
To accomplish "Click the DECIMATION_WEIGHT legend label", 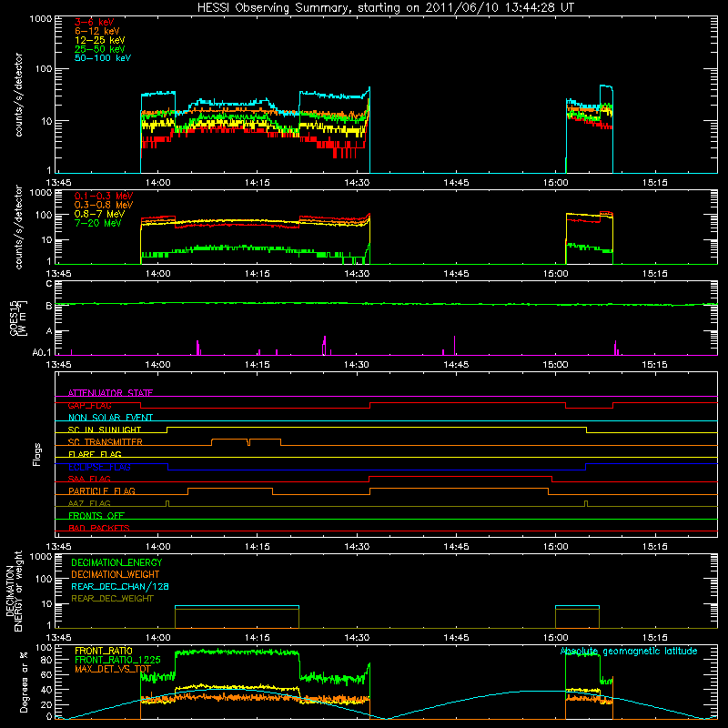I will pos(116,574).
